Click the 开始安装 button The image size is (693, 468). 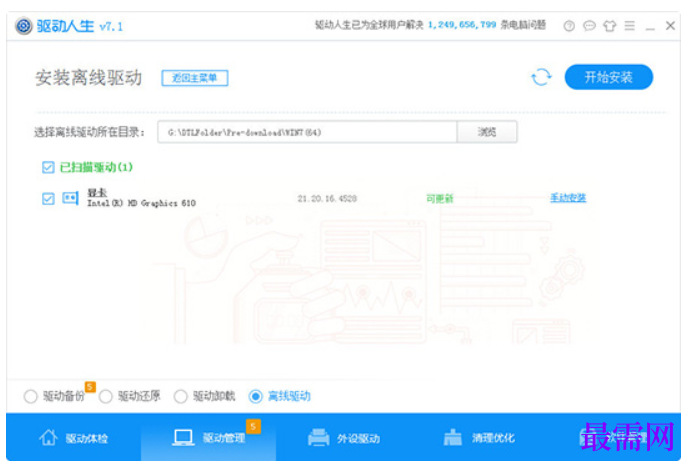point(609,77)
